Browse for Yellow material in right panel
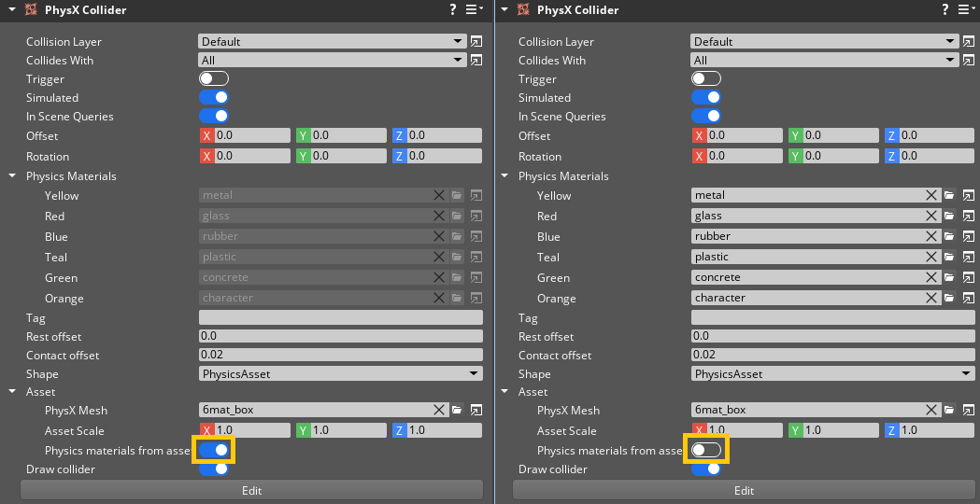This screenshot has width=980, height=504. tap(949, 195)
